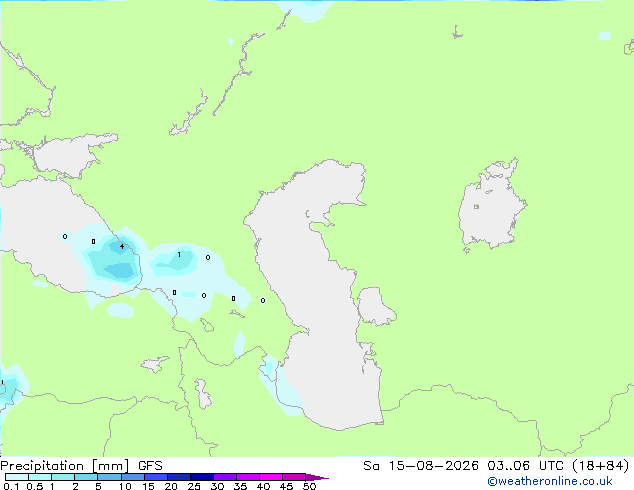Click the "4" precipitation value on map
The height and width of the screenshot is (490, 634).
click(122, 246)
